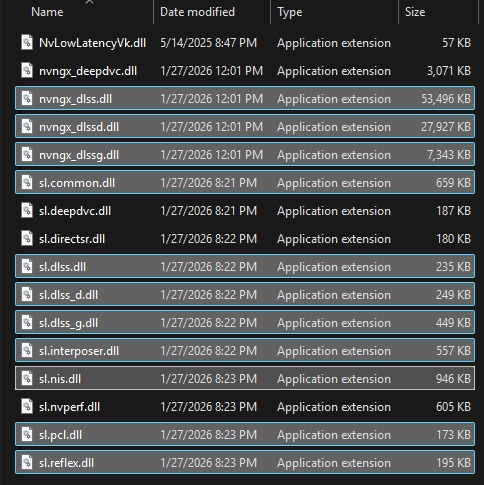Screen dimensions: 484x485
Task: Sort by the Date modified column header
Action: (197, 12)
